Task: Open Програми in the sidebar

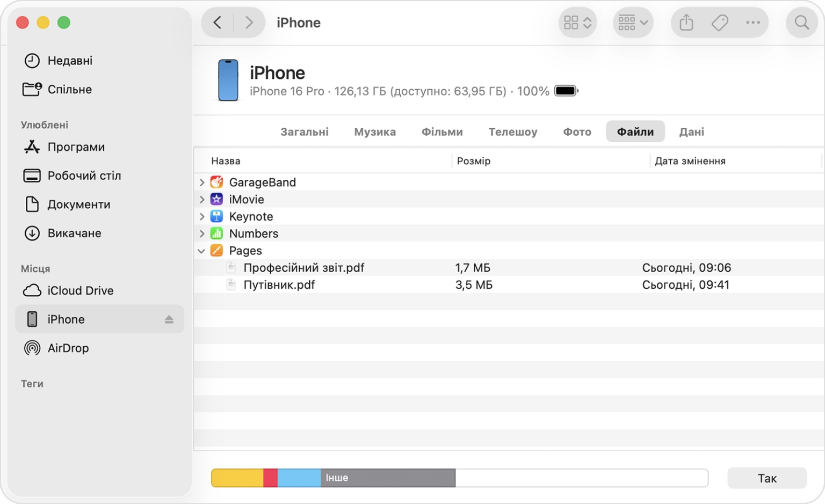Action: pos(100,147)
